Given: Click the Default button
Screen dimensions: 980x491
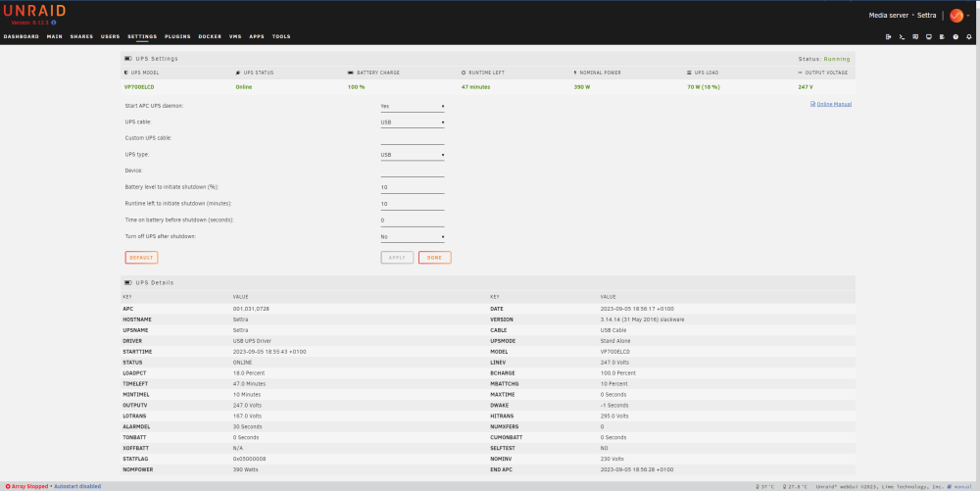Looking at the screenshot, I should (141, 258).
